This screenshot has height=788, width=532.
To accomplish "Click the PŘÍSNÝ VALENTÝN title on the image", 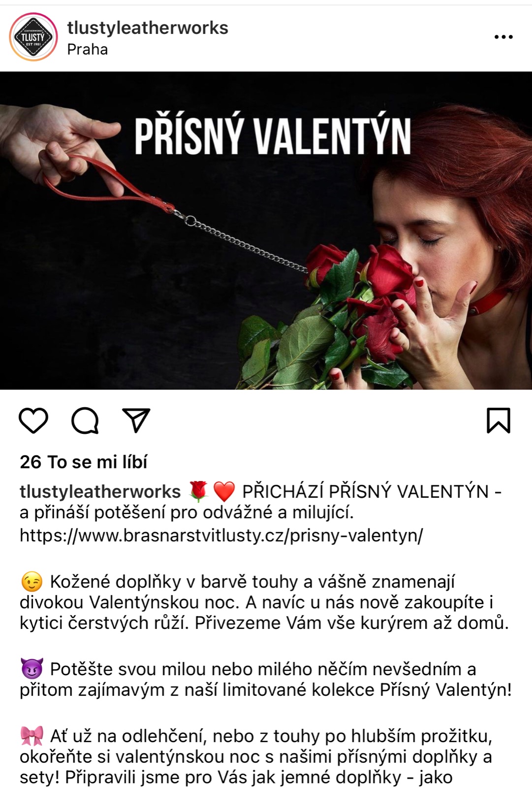I will pyautogui.click(x=273, y=136).
